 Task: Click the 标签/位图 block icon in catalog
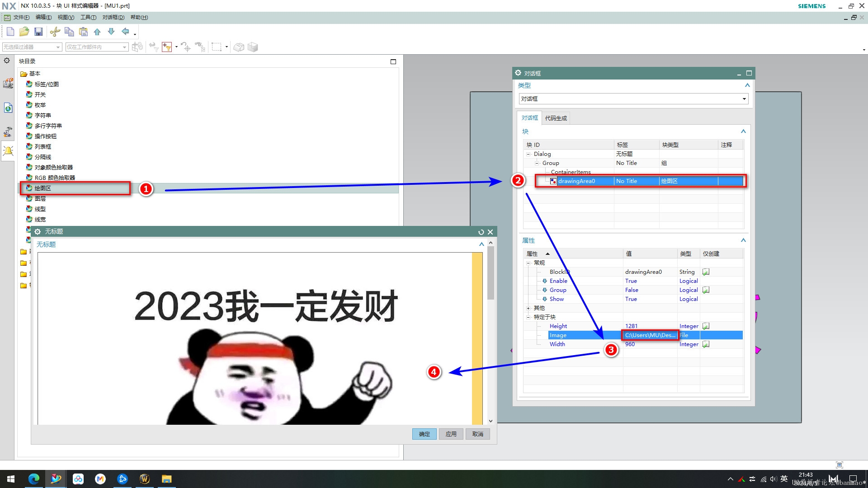click(x=29, y=84)
